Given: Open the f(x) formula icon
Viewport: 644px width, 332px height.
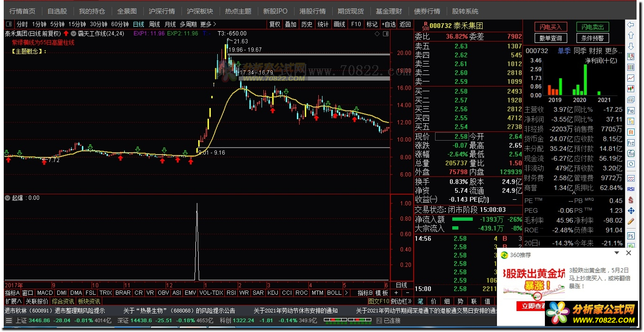Looking at the screenshot, I should pyautogui.click(x=631, y=153).
